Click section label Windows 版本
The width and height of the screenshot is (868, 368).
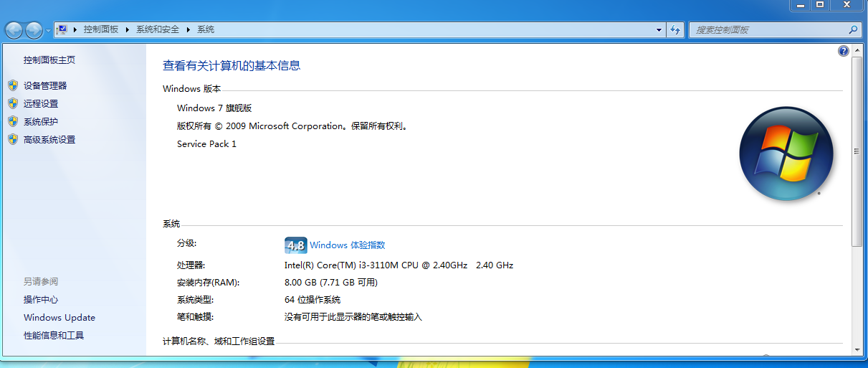tap(192, 89)
